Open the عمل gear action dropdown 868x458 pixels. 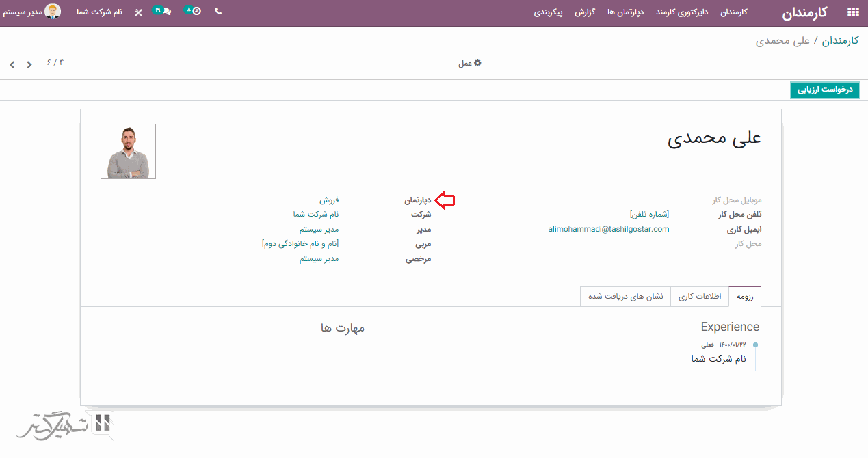tap(469, 63)
